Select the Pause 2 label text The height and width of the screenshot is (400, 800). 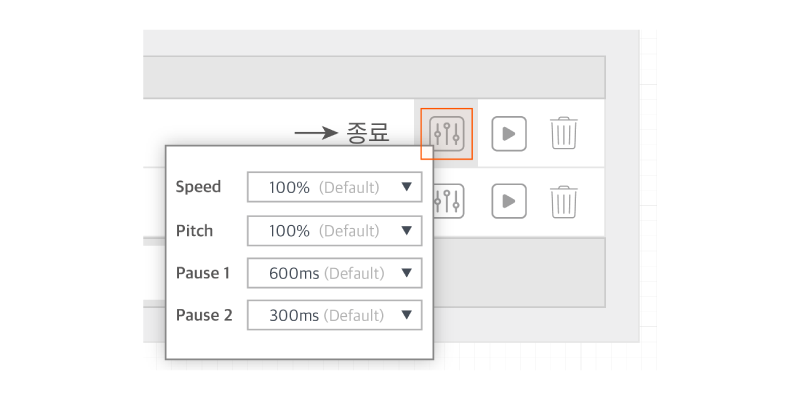(204, 315)
